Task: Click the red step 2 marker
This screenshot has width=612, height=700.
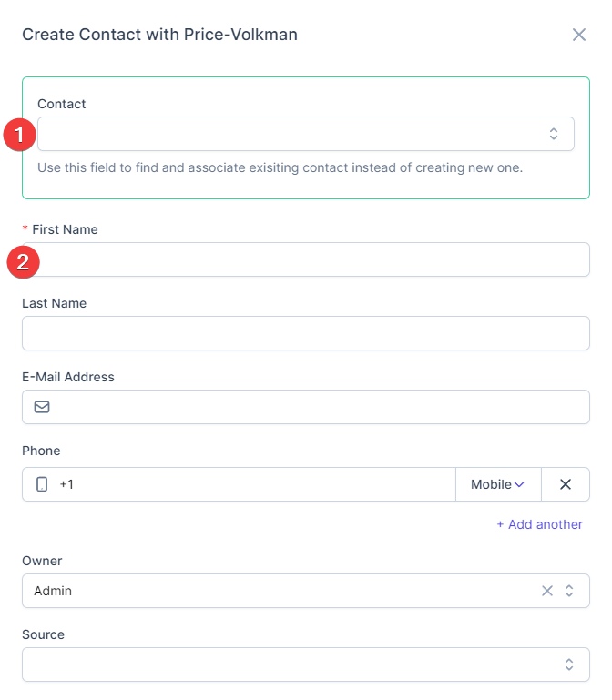Action: [x=23, y=263]
